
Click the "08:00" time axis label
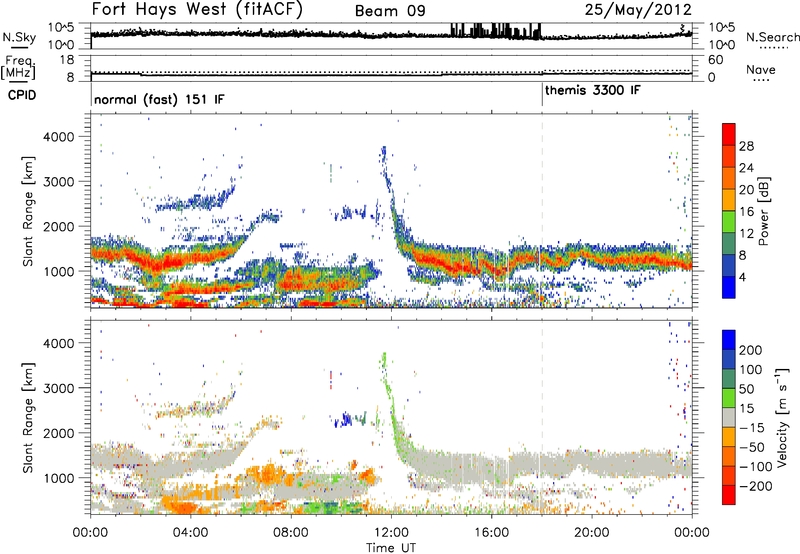290,533
